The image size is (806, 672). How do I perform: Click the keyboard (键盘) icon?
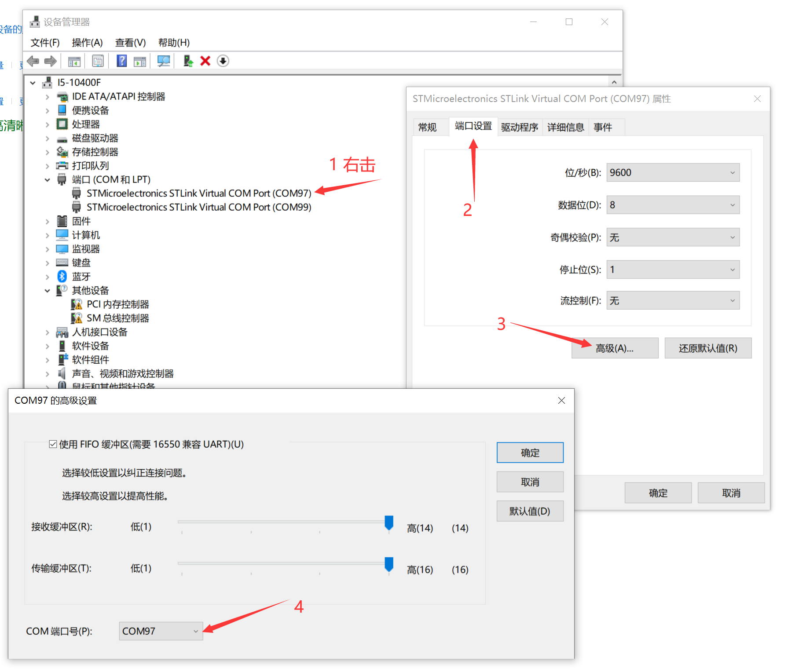[62, 263]
